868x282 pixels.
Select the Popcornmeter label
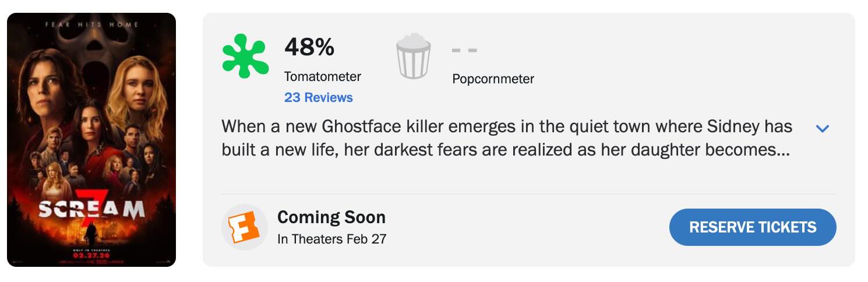click(493, 79)
